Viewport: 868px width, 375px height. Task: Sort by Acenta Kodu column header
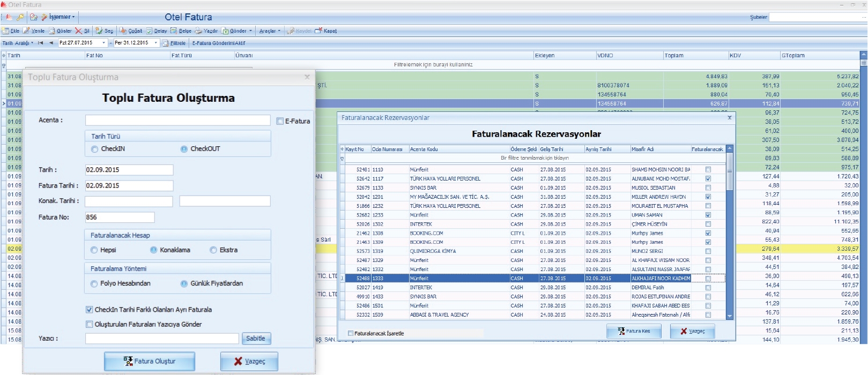pos(459,149)
